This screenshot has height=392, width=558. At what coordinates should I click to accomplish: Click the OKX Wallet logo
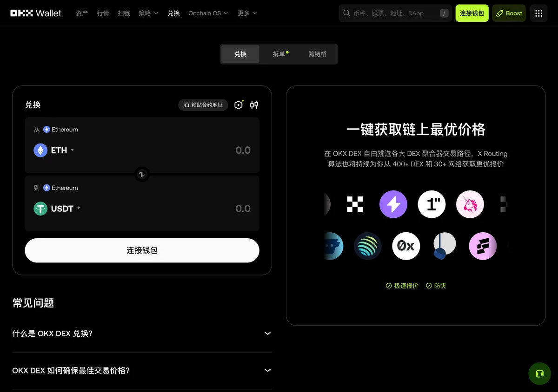(x=36, y=13)
